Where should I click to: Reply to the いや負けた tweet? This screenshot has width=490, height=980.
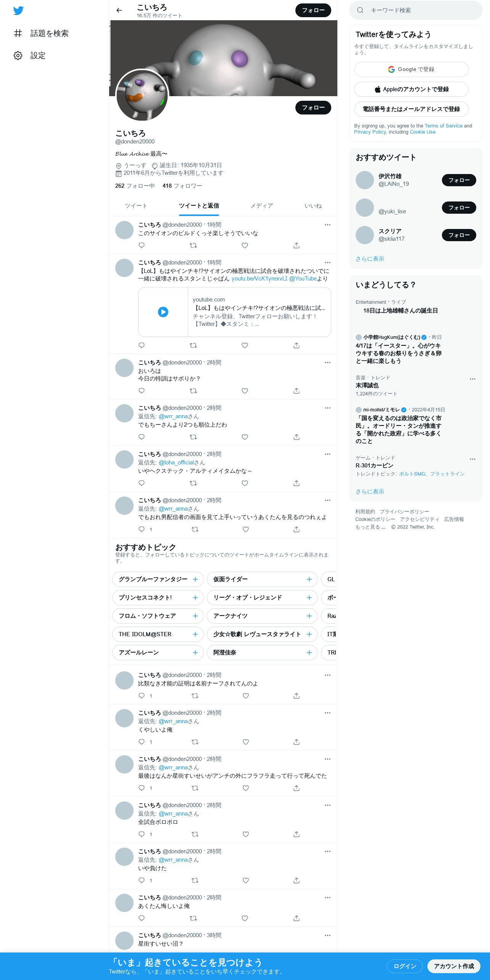click(x=142, y=880)
